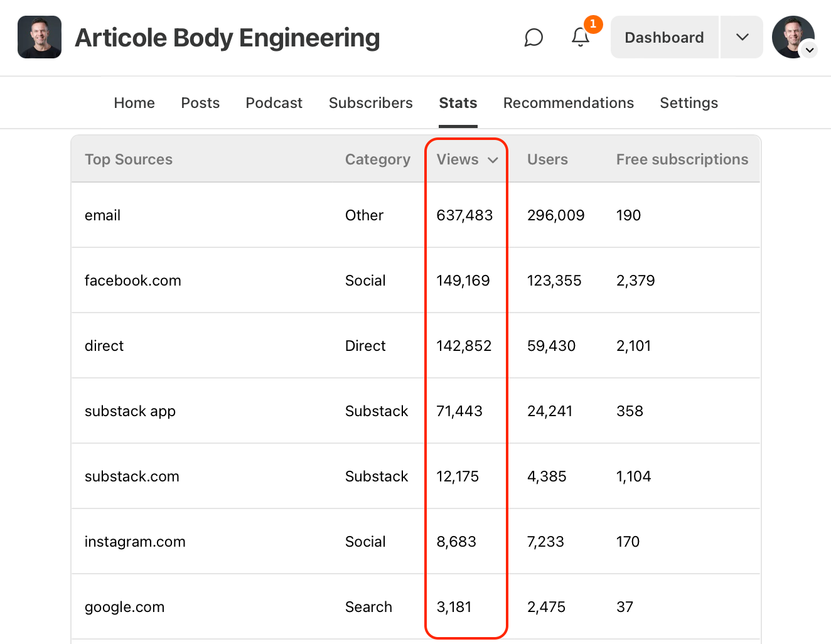Select the substack.com source row
This screenshot has width=831, height=644.
(415, 476)
